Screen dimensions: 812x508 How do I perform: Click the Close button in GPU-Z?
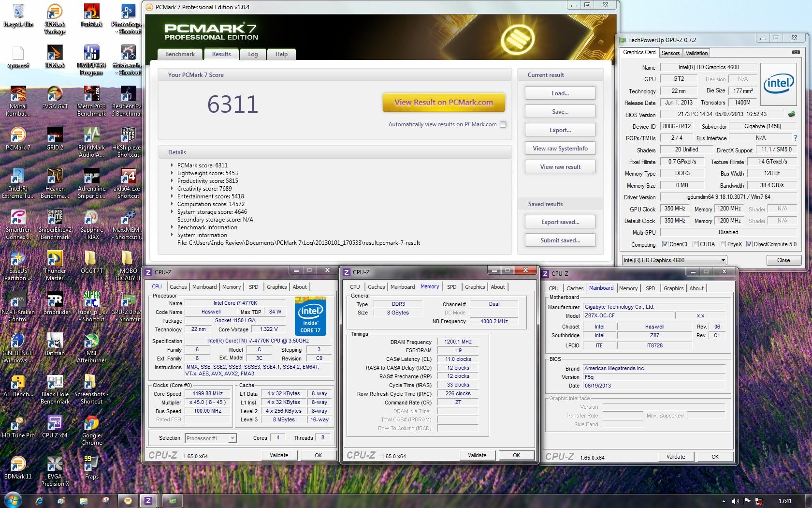pos(783,260)
